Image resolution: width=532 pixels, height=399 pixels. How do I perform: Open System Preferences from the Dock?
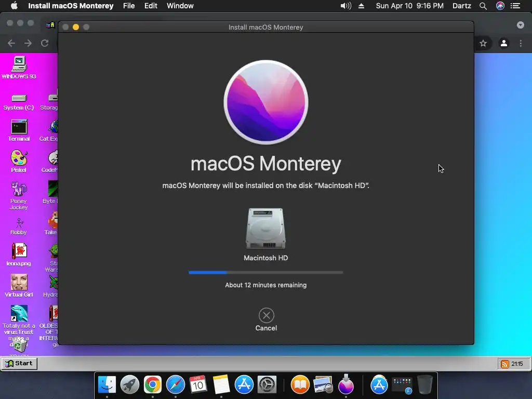(x=267, y=384)
